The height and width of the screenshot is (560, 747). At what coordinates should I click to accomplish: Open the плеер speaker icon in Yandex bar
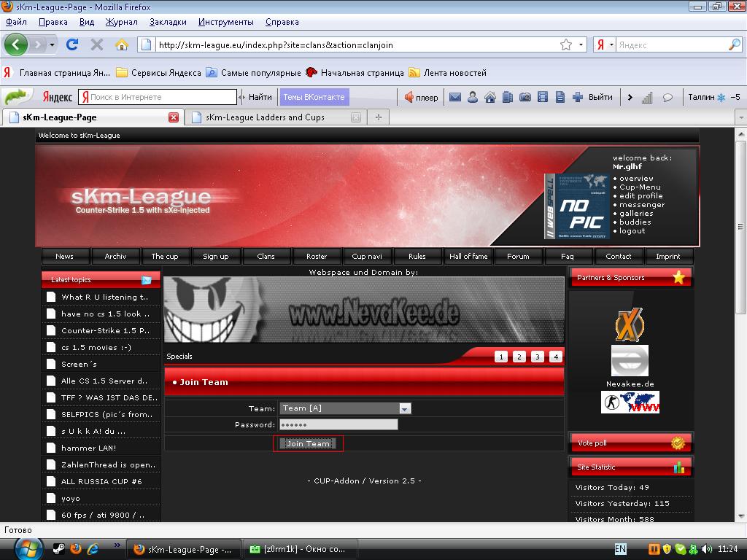[x=409, y=97]
